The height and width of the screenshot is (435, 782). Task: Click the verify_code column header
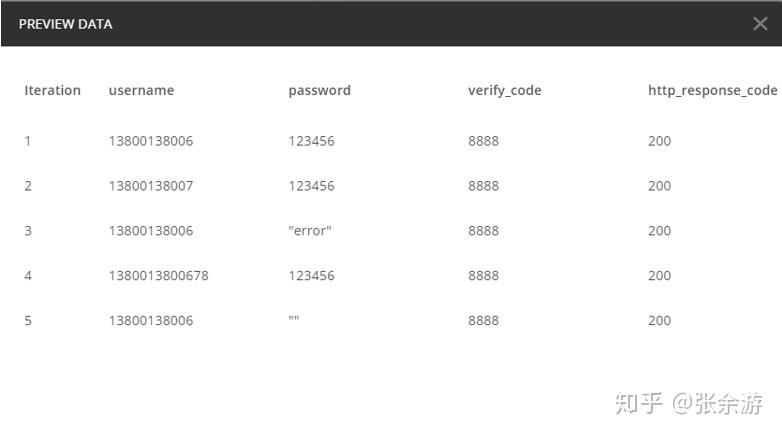click(x=504, y=90)
